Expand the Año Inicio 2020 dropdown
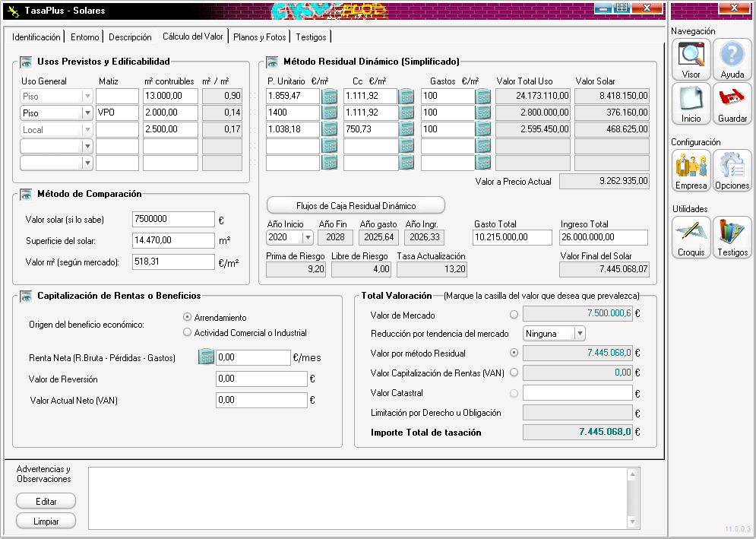 coord(308,238)
